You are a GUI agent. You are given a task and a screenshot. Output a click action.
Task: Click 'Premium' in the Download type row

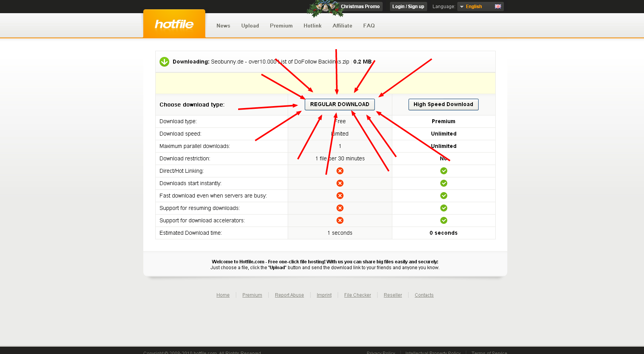(443, 121)
